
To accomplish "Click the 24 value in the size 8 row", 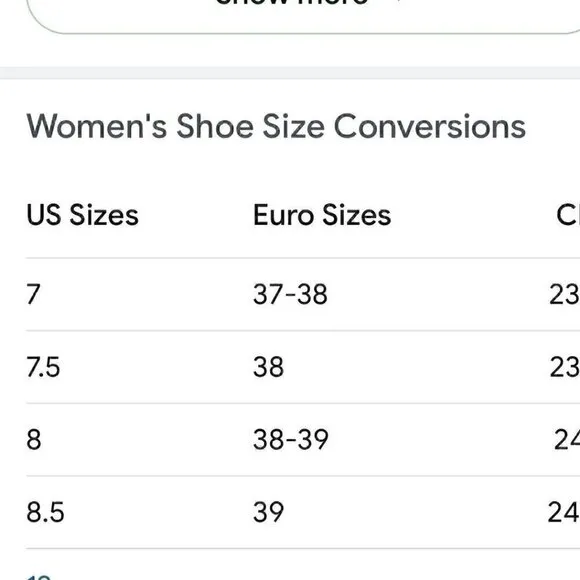I will (567, 439).
